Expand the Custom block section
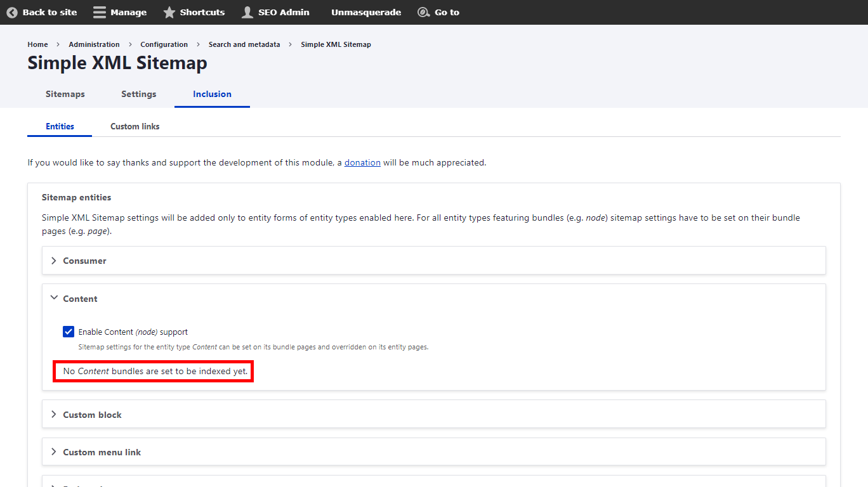Screen dimensions: 868x487 coord(92,415)
